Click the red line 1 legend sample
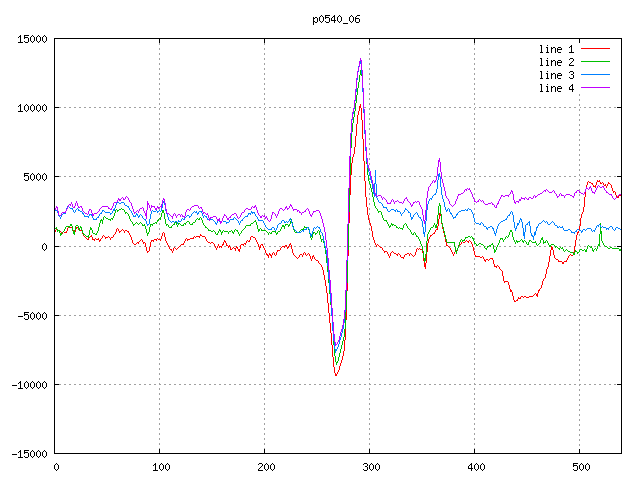Viewport: 640px width, 480px height. coord(596,49)
